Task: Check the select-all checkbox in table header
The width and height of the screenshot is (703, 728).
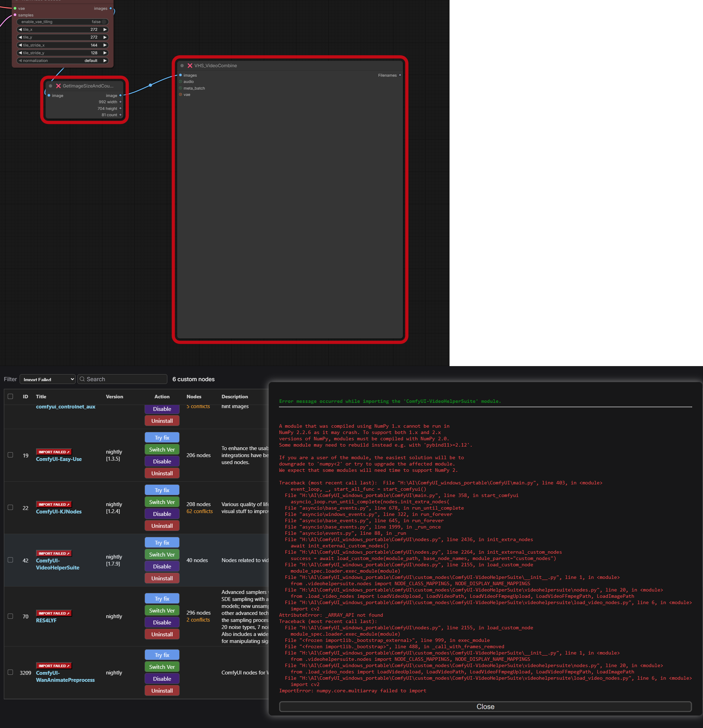Action: 11,397
